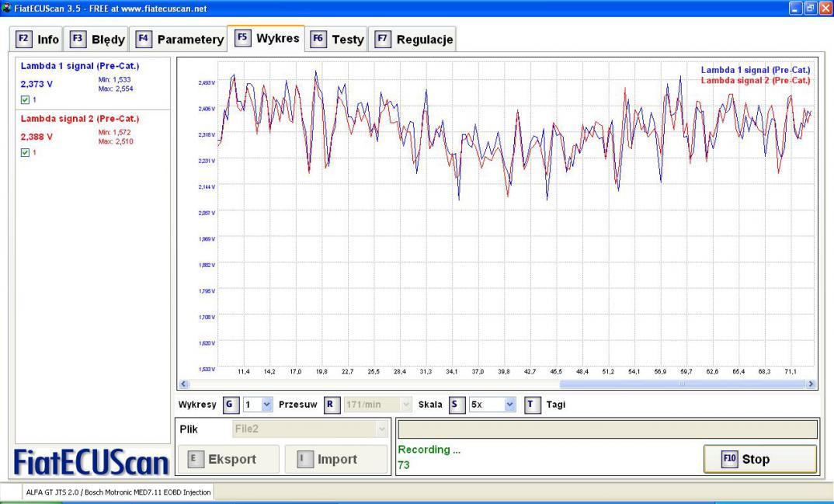This screenshot has width=834, height=504.
Task: Switch to the Błędy tab
Action: [x=98, y=39]
